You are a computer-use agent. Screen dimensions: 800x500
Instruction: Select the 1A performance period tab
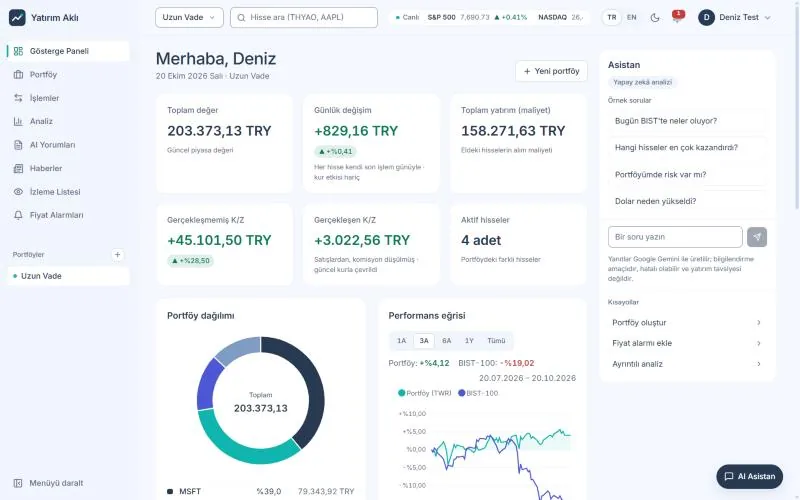coord(402,341)
